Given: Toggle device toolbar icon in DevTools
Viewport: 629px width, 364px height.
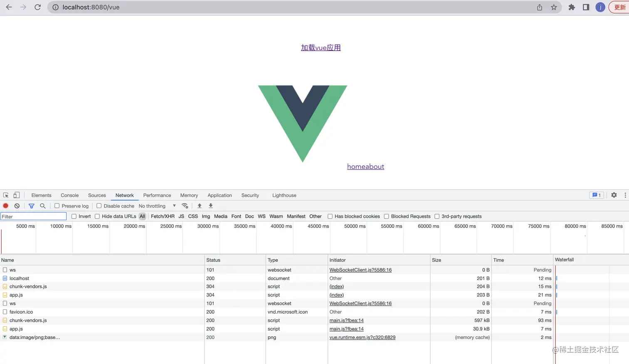Looking at the screenshot, I should point(17,195).
